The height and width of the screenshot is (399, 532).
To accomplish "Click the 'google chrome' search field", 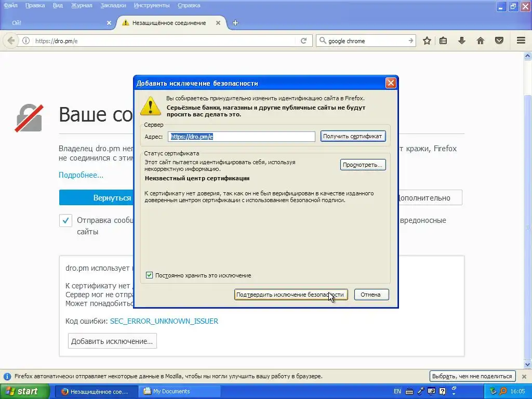I will (x=366, y=41).
